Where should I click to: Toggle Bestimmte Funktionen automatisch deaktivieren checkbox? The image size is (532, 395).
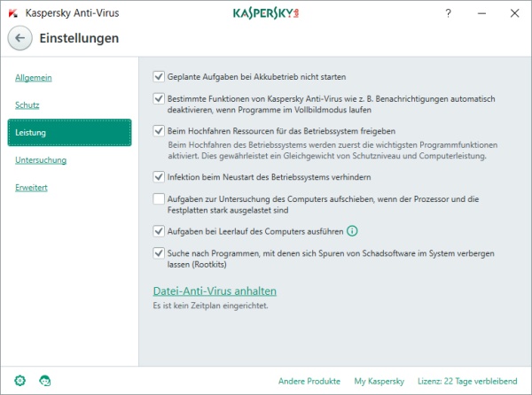point(159,98)
